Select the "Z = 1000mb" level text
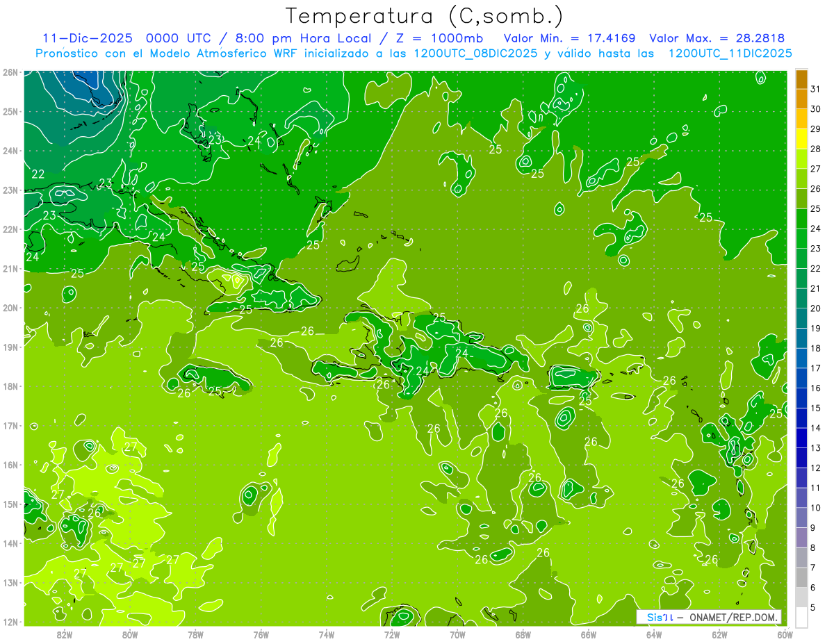 coord(441,38)
